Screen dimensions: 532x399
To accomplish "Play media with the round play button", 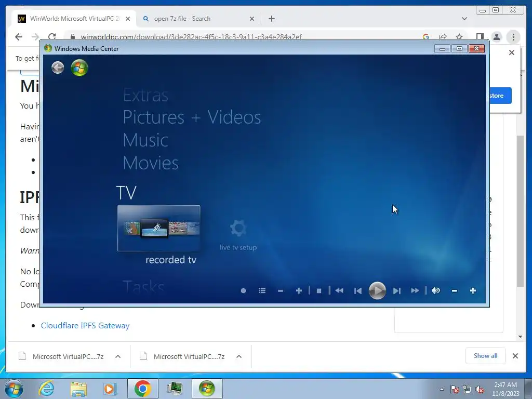I will coord(377,291).
